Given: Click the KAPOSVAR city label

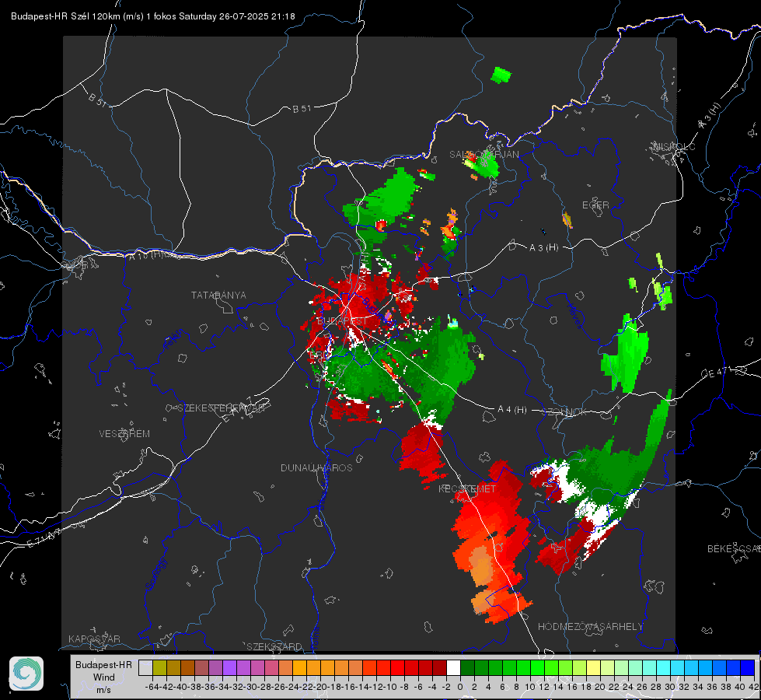Looking at the screenshot, I should [x=94, y=639].
